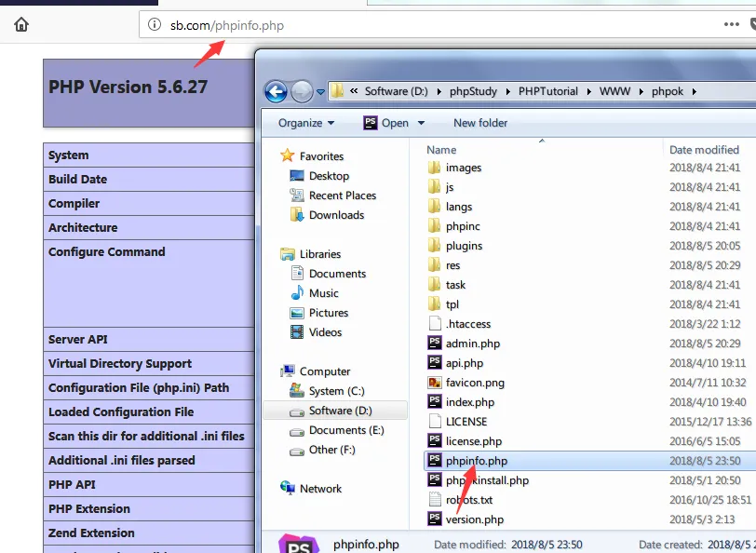756x553 pixels.
Task: Open the Network location
Action: pos(320,489)
